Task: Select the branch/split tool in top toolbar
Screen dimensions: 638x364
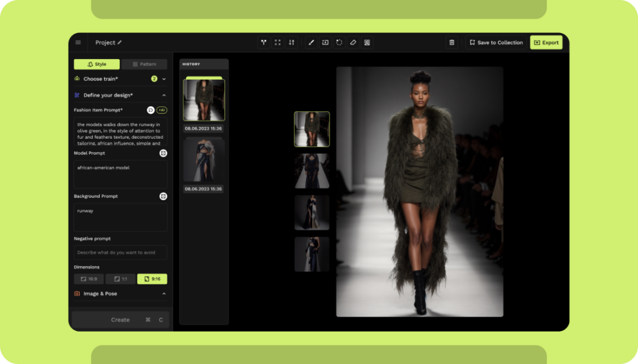Action: tap(264, 42)
